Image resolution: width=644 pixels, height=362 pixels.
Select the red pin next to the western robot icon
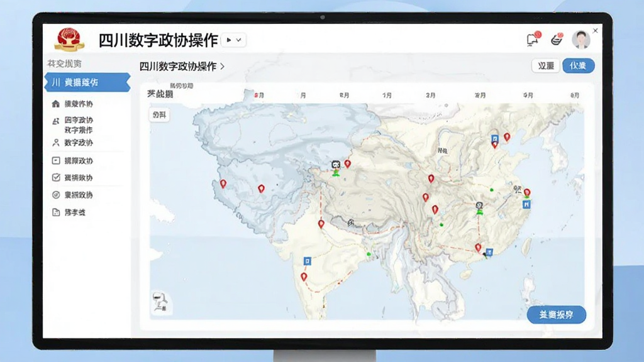pyautogui.click(x=347, y=164)
